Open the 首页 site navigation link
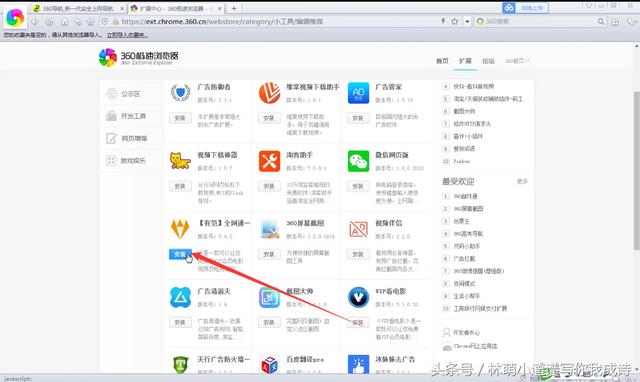The image size is (640, 382). (x=442, y=61)
